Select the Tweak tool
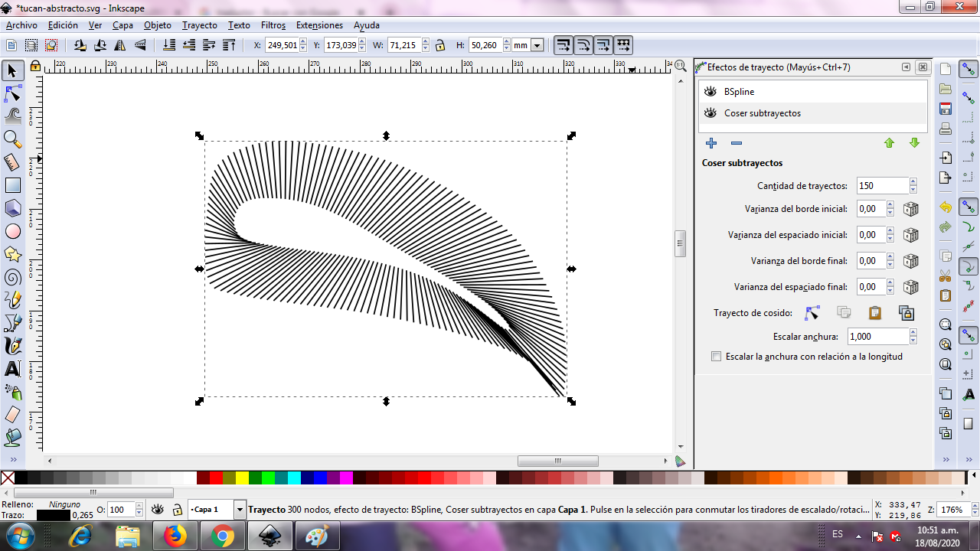 point(12,116)
